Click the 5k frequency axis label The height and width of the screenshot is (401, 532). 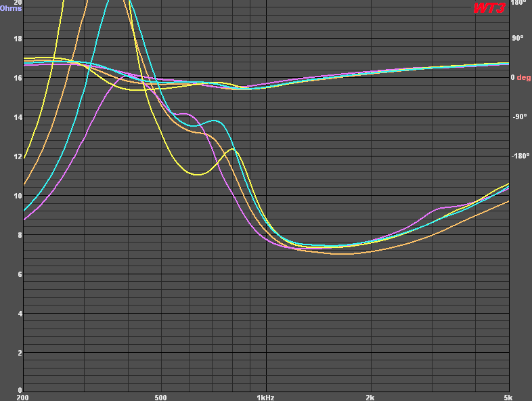click(x=508, y=398)
